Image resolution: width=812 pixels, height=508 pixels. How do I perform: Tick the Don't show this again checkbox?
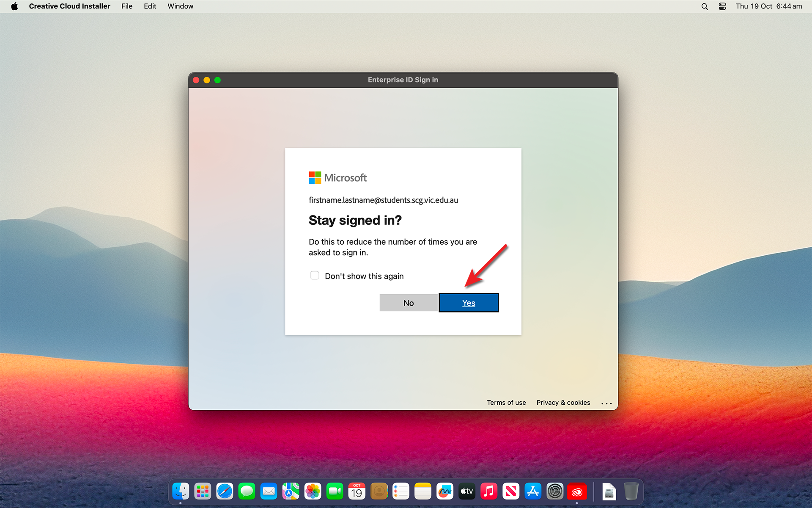pyautogui.click(x=315, y=276)
